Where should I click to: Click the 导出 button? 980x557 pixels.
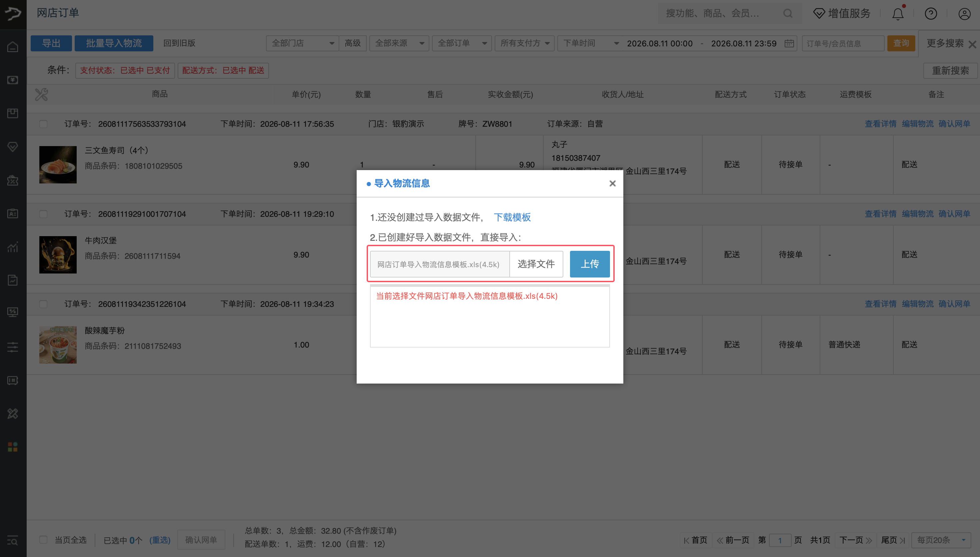51,43
